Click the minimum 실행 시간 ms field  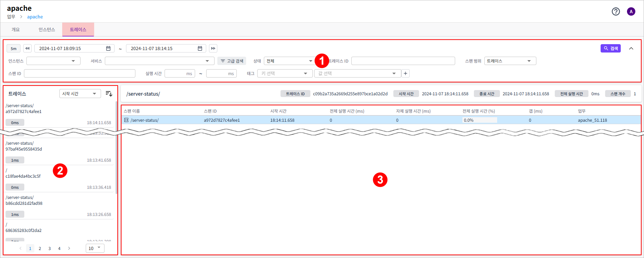[x=180, y=73]
